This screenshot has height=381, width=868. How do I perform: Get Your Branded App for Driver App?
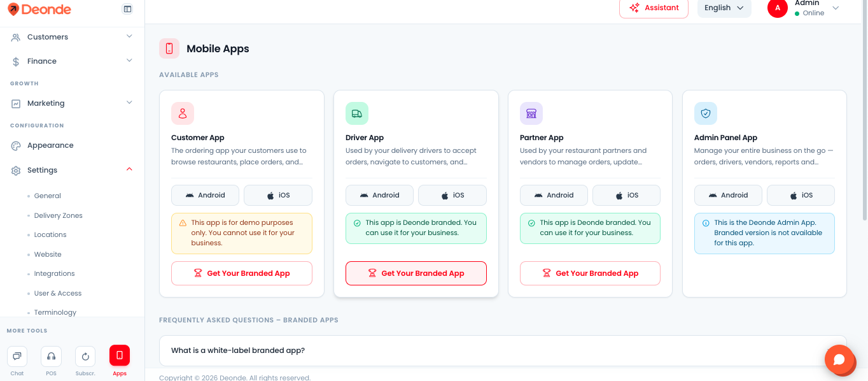coord(416,273)
